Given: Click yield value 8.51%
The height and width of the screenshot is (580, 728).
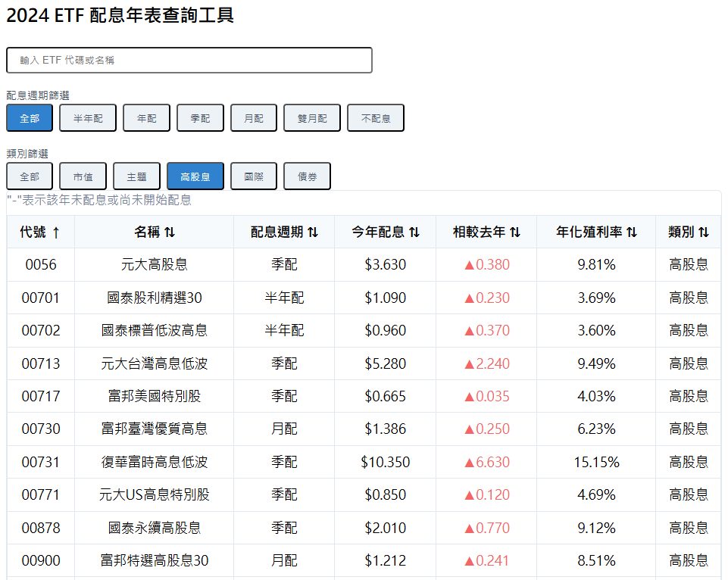Looking at the screenshot, I should (596, 560).
